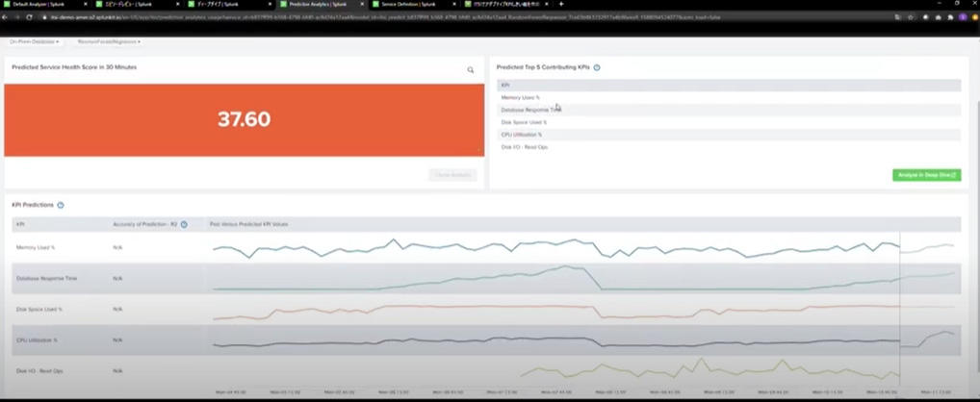Open help icon next to Accuracy of Prediction R2
Image resolution: width=980 pixels, height=402 pixels.
(x=184, y=224)
